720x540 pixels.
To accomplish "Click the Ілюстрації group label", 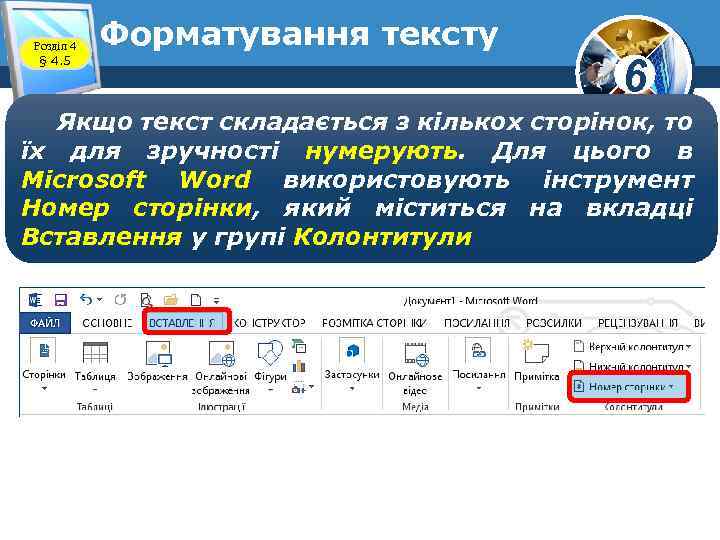I will pyautogui.click(x=222, y=407).
